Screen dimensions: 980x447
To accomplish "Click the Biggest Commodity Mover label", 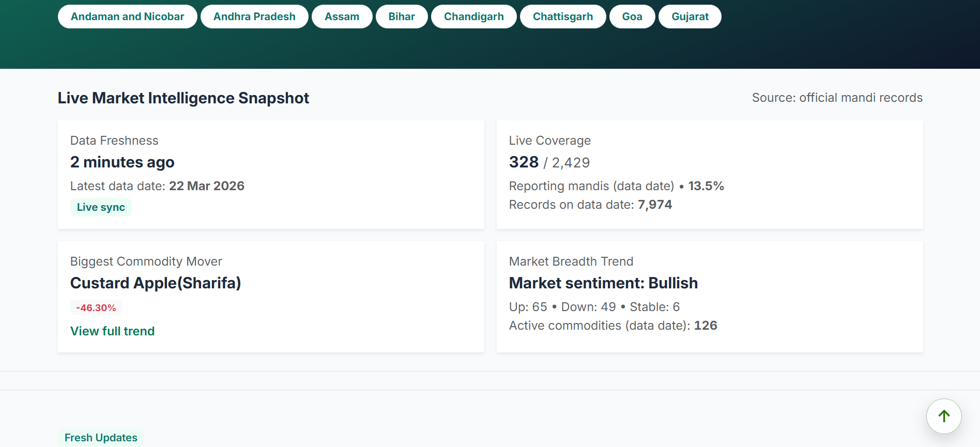I will pos(146,261).
